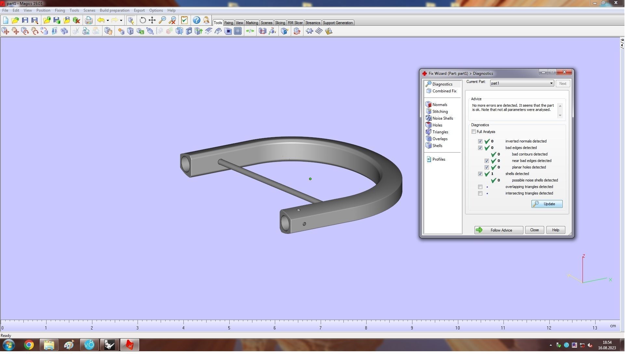Toggle planar holes detected checkbox
The height and width of the screenshot is (361, 644).
point(487,167)
